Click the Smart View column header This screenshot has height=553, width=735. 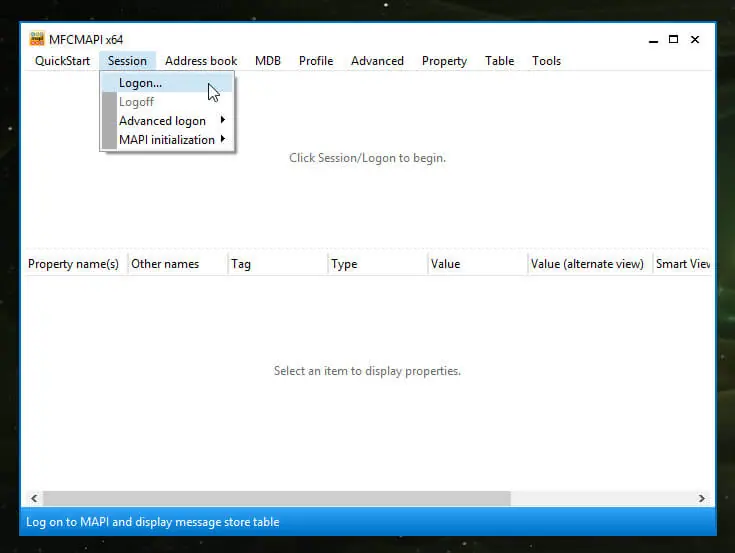pyautogui.click(x=682, y=264)
